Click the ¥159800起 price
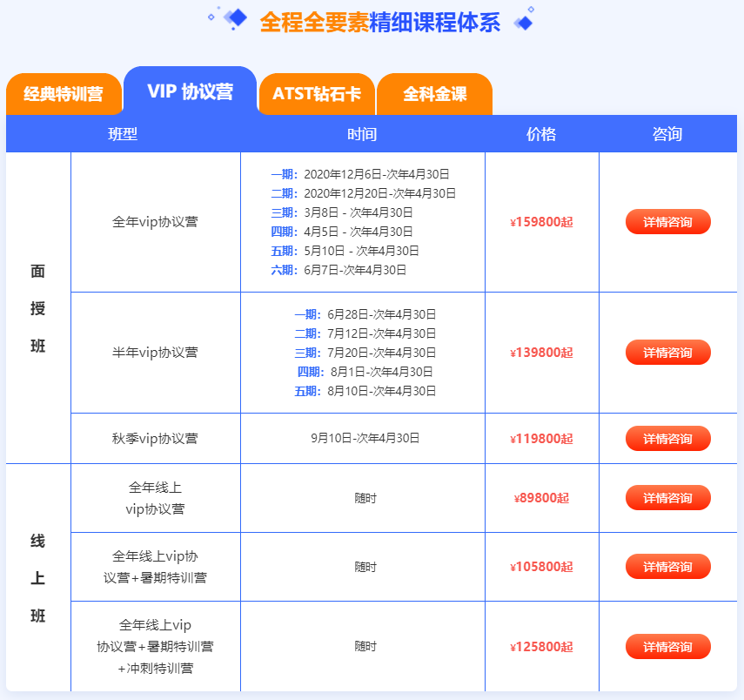This screenshot has height=700, width=744. 541,222
